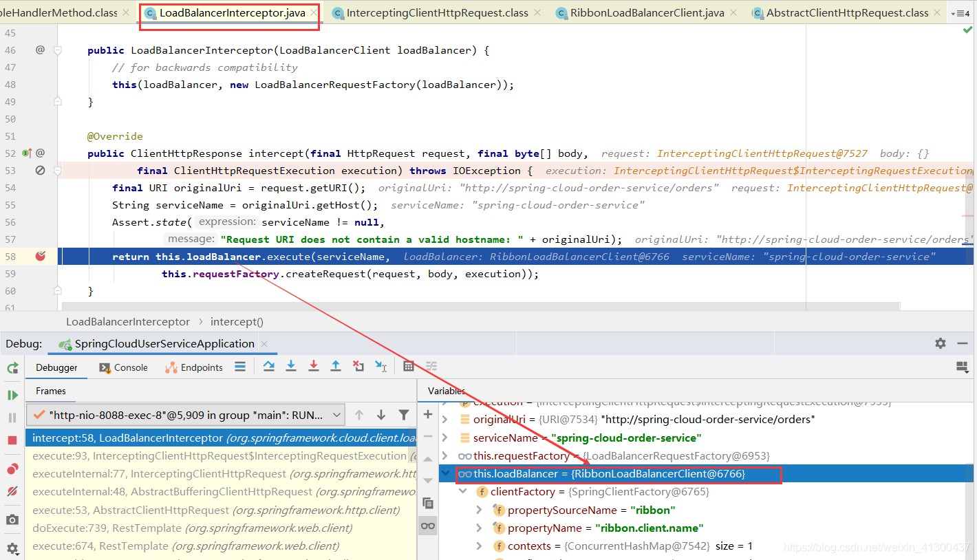Select Debugger tab
The width and height of the screenshot is (977, 560).
coord(56,367)
